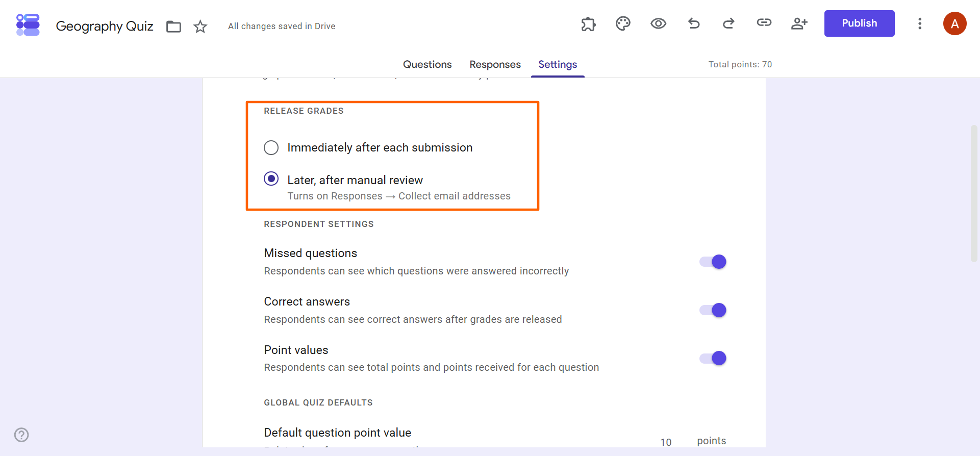Click the Default question point value label

(x=337, y=433)
